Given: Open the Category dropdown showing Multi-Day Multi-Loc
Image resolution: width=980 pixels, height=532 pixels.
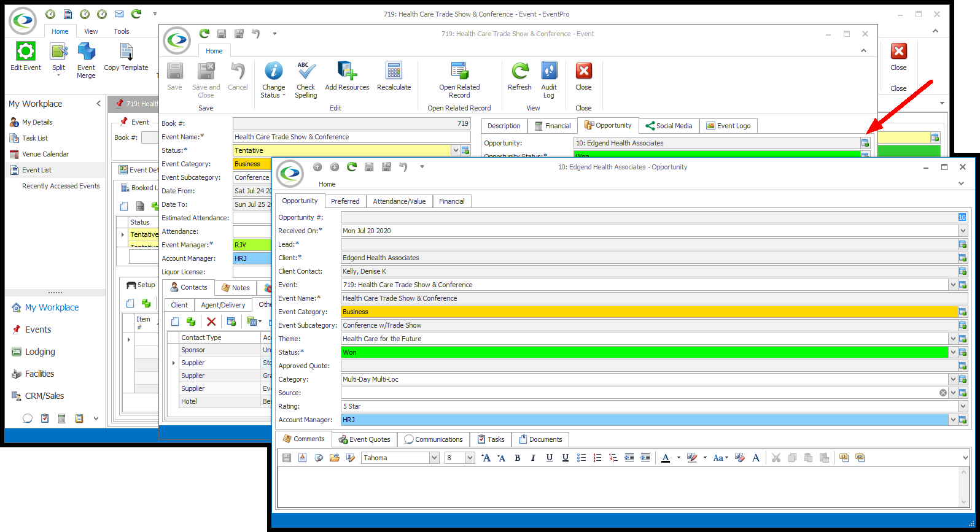Looking at the screenshot, I should click(953, 379).
